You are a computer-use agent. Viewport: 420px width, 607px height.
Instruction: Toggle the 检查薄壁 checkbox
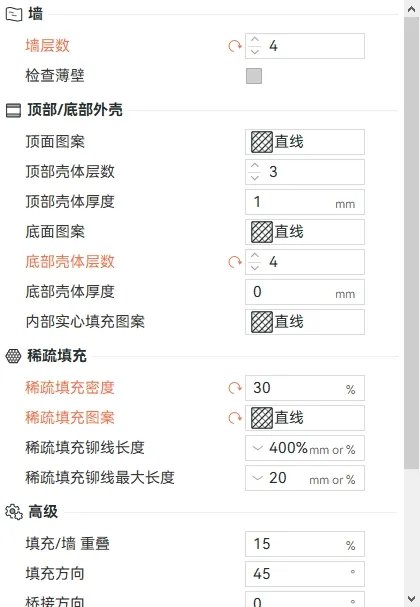254,76
